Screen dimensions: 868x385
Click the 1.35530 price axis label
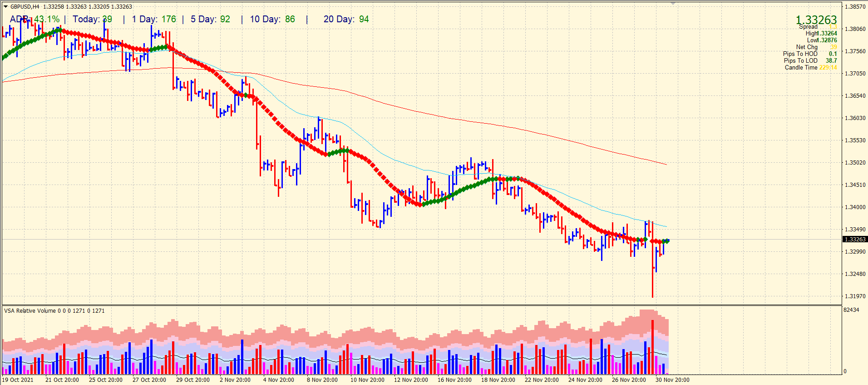click(x=855, y=140)
